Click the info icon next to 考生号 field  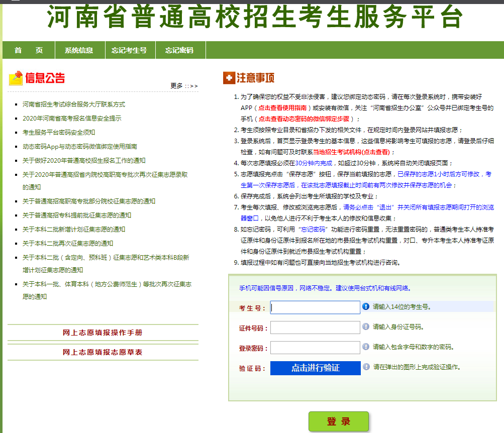pos(366,307)
